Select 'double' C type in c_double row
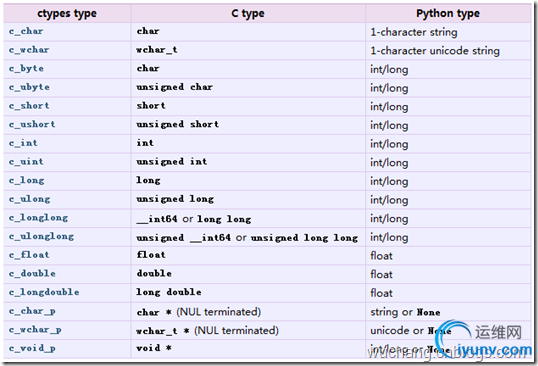Viewport: 538px width, 366px height. 154,273
